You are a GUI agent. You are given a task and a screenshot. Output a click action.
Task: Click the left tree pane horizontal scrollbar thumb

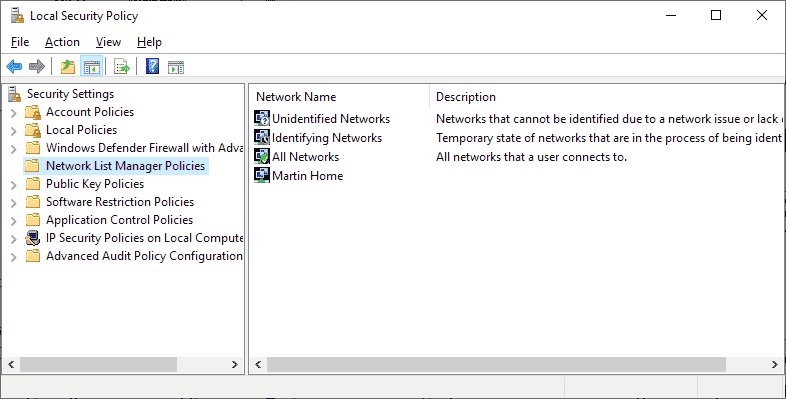98,364
